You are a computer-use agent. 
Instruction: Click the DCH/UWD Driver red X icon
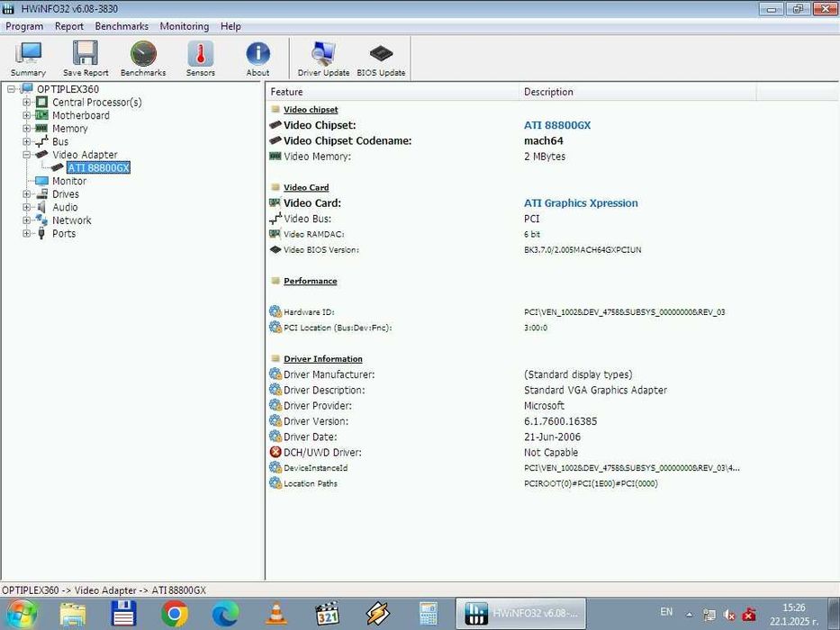tap(275, 452)
